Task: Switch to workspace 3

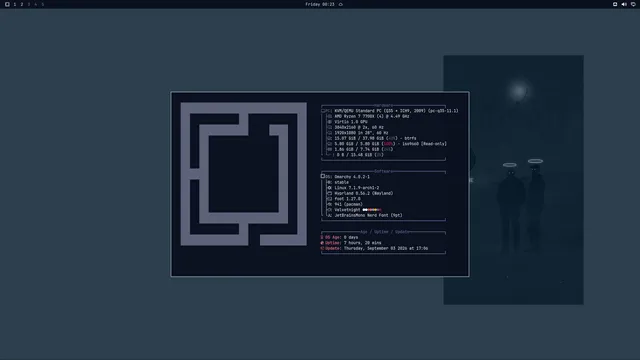Action: point(29,4)
